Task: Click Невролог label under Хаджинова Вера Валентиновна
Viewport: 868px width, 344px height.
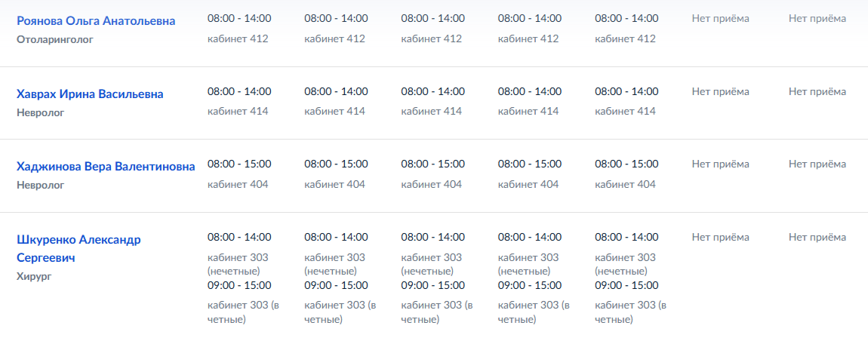Action: point(41,185)
